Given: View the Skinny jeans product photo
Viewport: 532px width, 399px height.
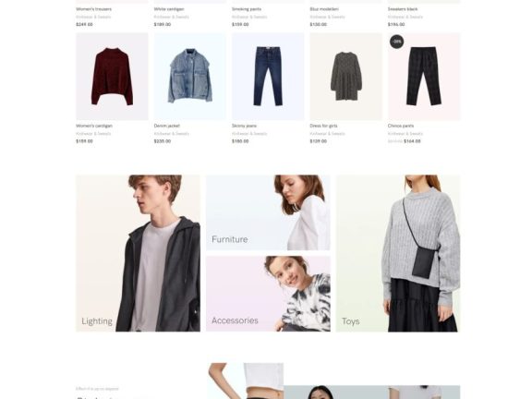Looking at the screenshot, I should (268, 77).
